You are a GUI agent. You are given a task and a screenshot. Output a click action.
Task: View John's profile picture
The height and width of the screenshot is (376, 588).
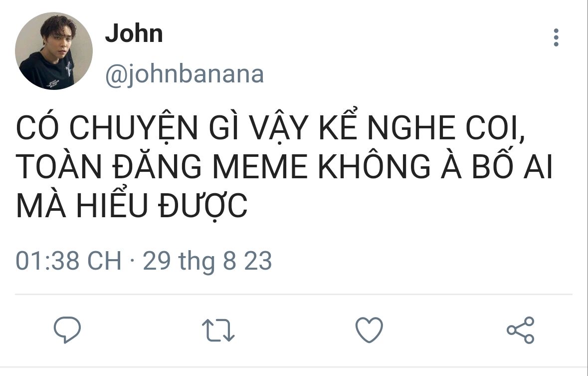pyautogui.click(x=54, y=51)
